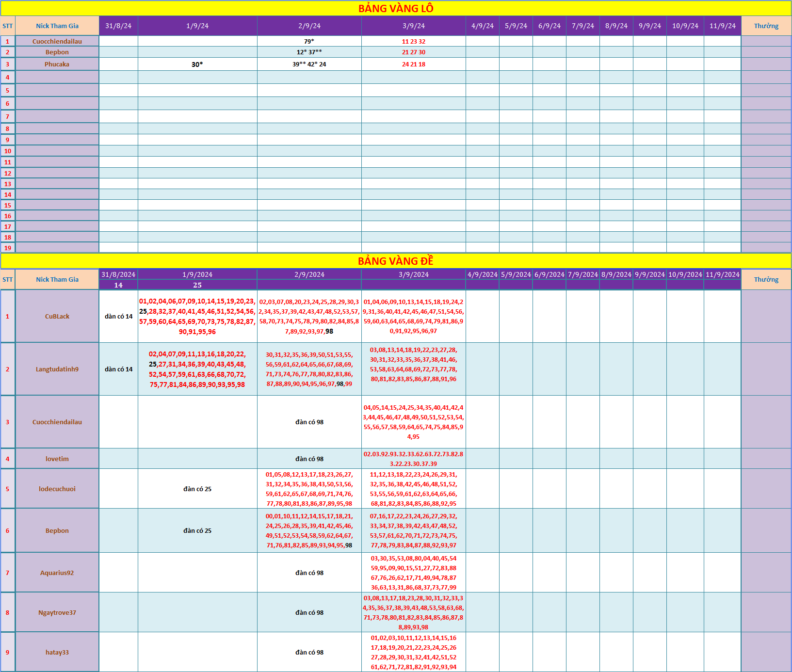Select "STT" header of the Đề table
The image size is (792, 672).
7,279
